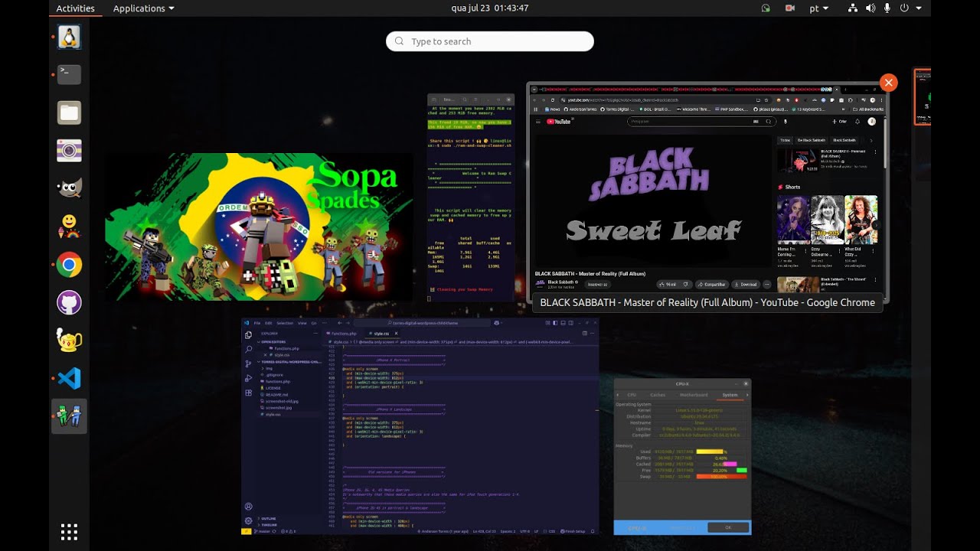Viewport: 980px width, 551px height.
Task: Click the network icon in top bar
Action: (x=853, y=8)
